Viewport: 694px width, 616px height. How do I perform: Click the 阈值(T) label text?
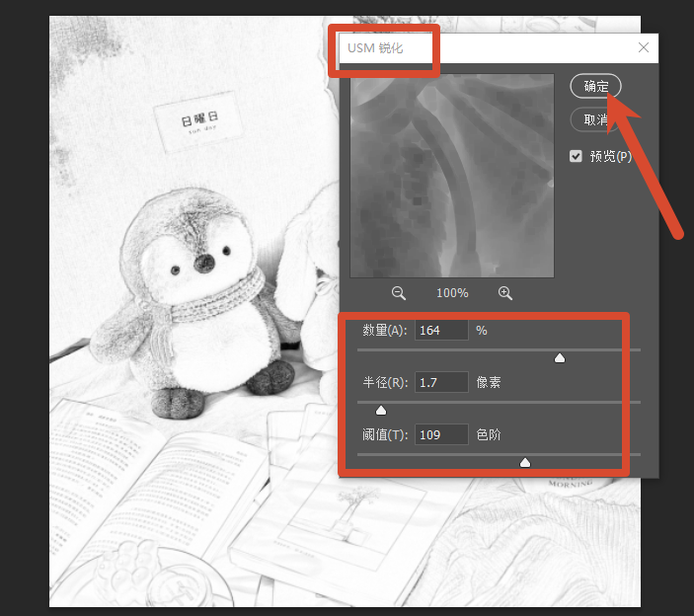coord(385,434)
